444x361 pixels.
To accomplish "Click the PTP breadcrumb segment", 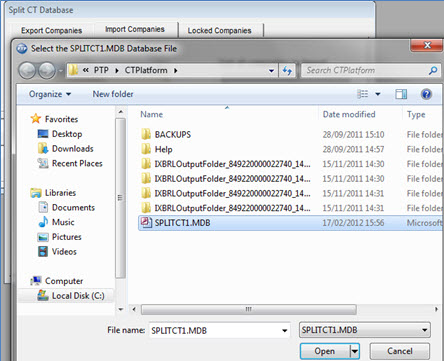I will 101,70.
